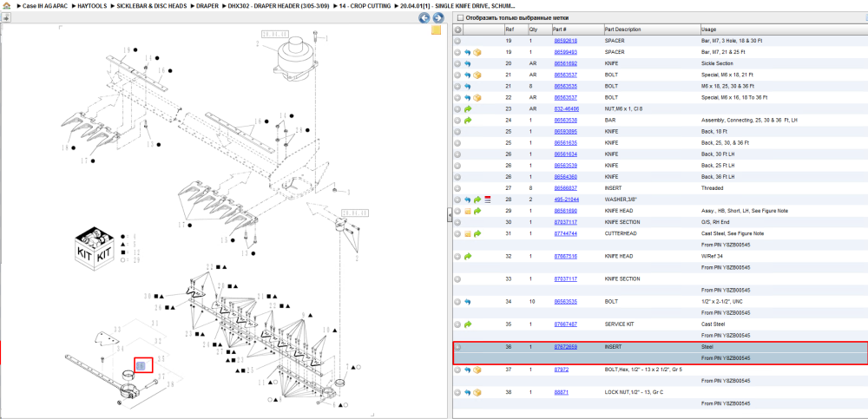Toggle 'Отобразить только выбранные метки' checkbox
868x419 pixels.
click(x=460, y=17)
